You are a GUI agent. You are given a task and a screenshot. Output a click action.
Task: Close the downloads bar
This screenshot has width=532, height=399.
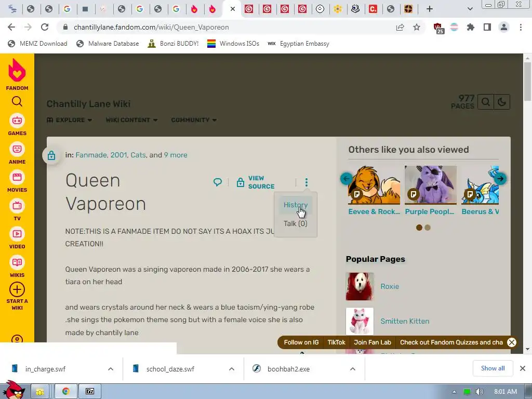pyautogui.click(x=523, y=368)
